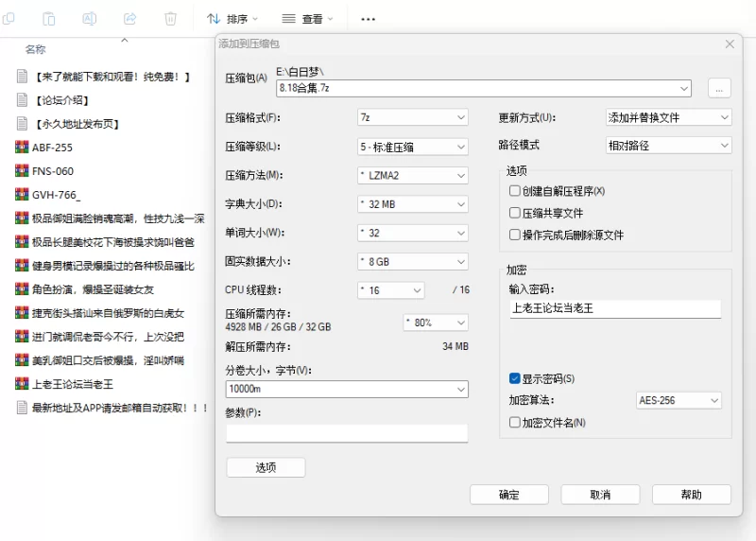Click the 输入密码 password field
756x541 pixels.
(615, 308)
